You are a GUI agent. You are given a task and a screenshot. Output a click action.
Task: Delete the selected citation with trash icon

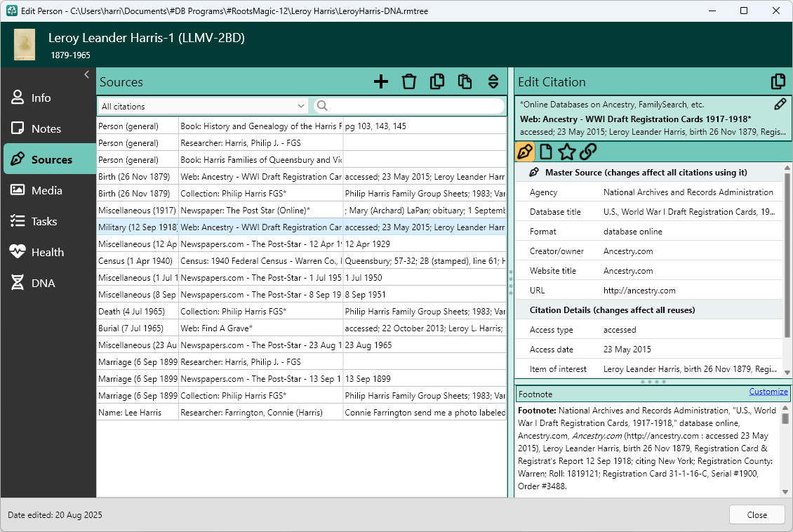click(409, 81)
